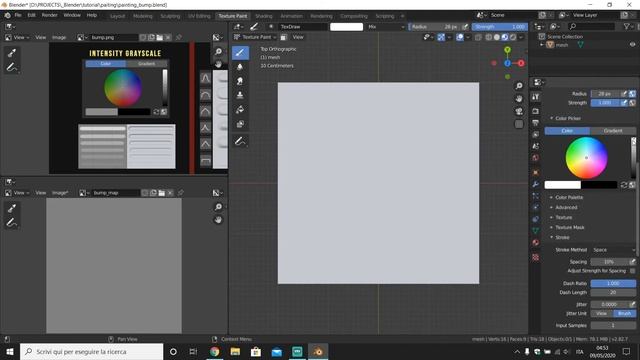Open the File menu
This screenshot has height=360, width=640.
18,15
